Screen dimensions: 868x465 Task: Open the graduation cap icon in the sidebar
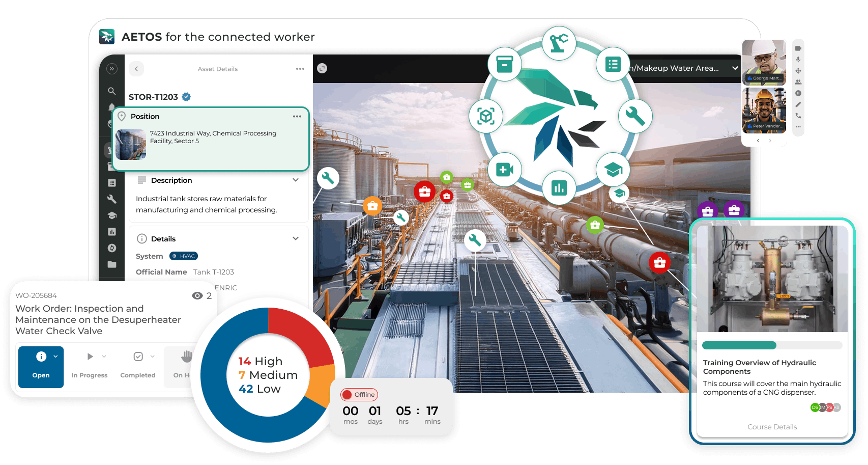tap(112, 215)
